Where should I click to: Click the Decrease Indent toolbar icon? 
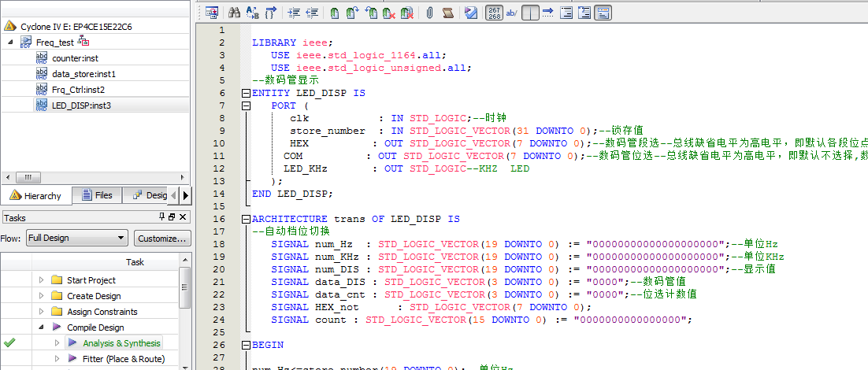tap(312, 13)
